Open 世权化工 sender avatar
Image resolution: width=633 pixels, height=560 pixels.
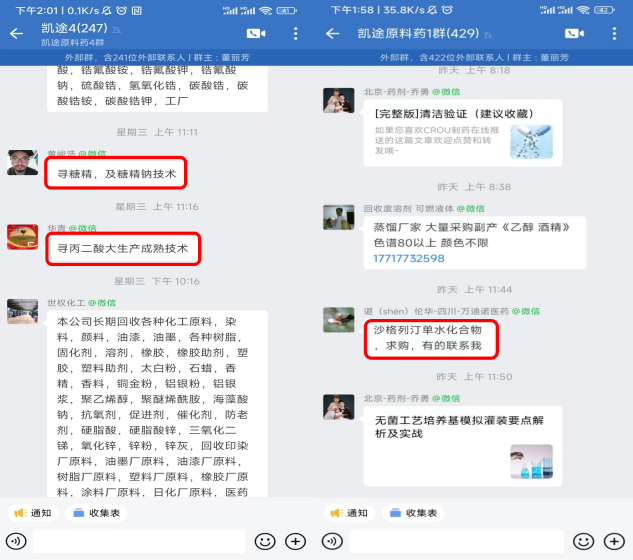click(x=23, y=311)
